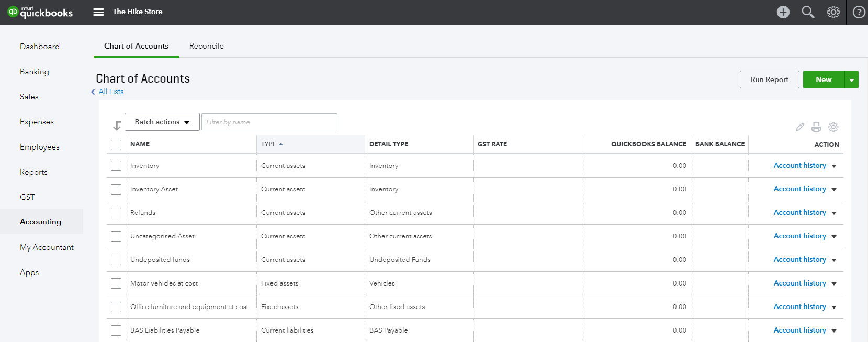Click the Create plus icon

coord(783,12)
